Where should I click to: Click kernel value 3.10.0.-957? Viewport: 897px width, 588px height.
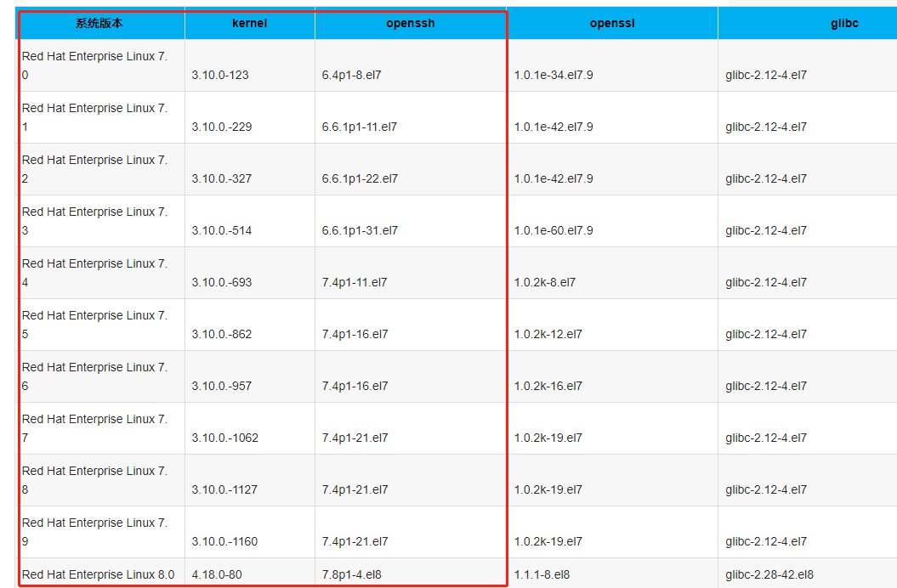coord(222,386)
